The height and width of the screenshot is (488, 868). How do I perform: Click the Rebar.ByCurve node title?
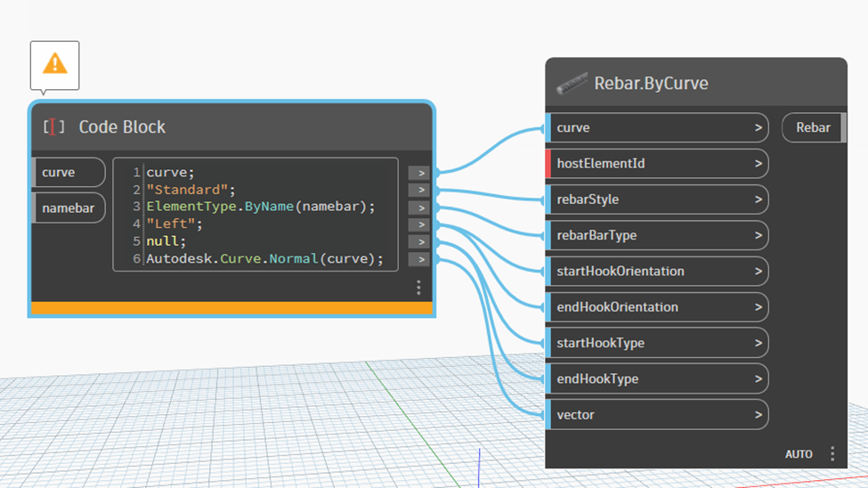coord(651,83)
